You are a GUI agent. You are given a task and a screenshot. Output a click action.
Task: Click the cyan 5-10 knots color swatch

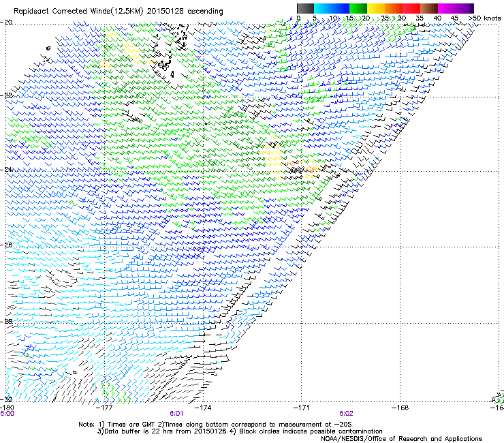click(x=323, y=8)
